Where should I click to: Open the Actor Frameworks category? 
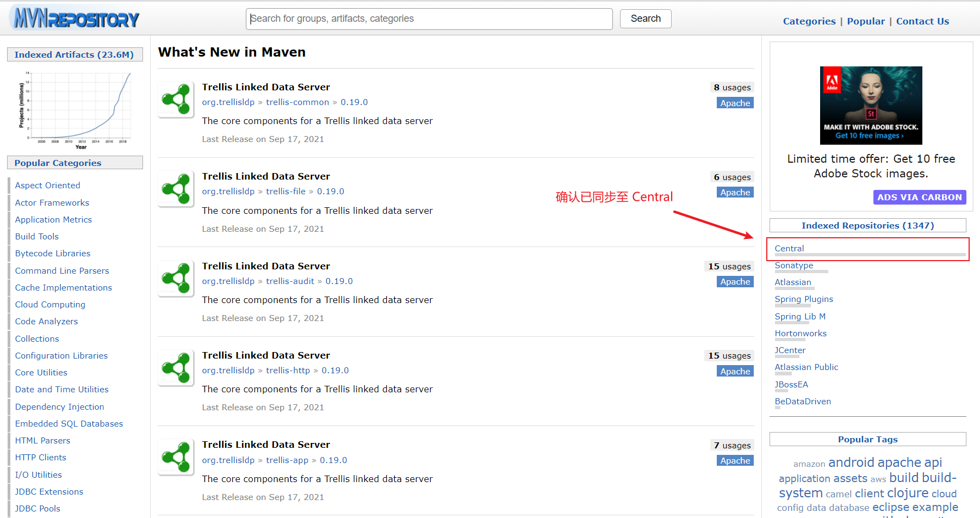tap(52, 202)
